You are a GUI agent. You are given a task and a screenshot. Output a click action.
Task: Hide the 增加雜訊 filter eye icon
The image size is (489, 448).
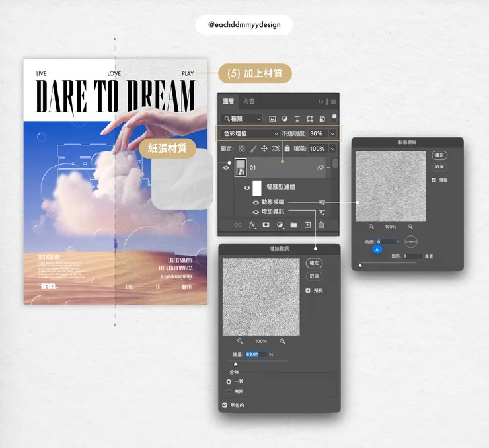[256, 212]
